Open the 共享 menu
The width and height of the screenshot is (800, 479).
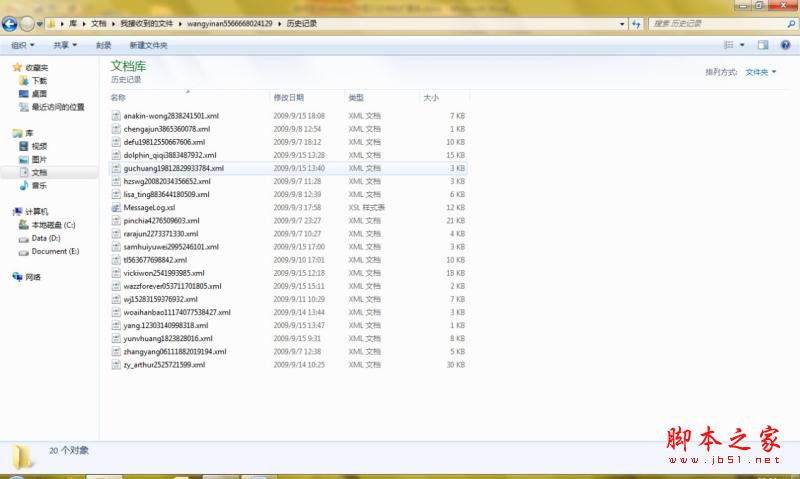[65, 45]
